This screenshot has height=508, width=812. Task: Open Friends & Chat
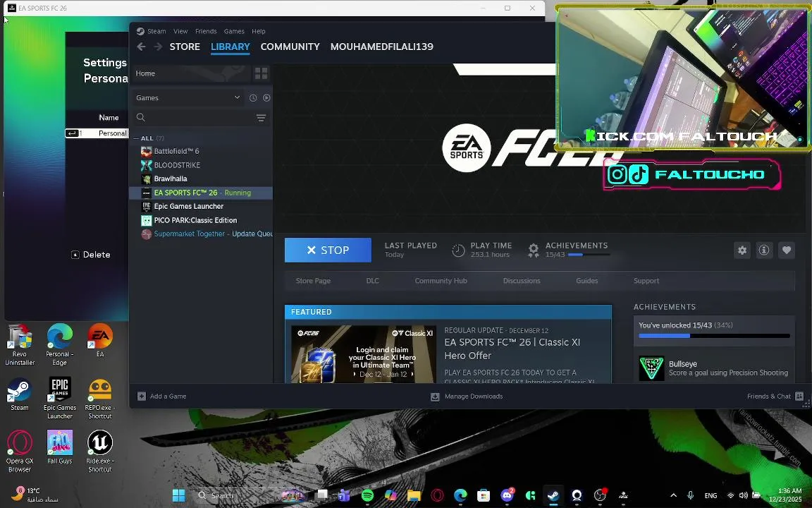tap(775, 397)
